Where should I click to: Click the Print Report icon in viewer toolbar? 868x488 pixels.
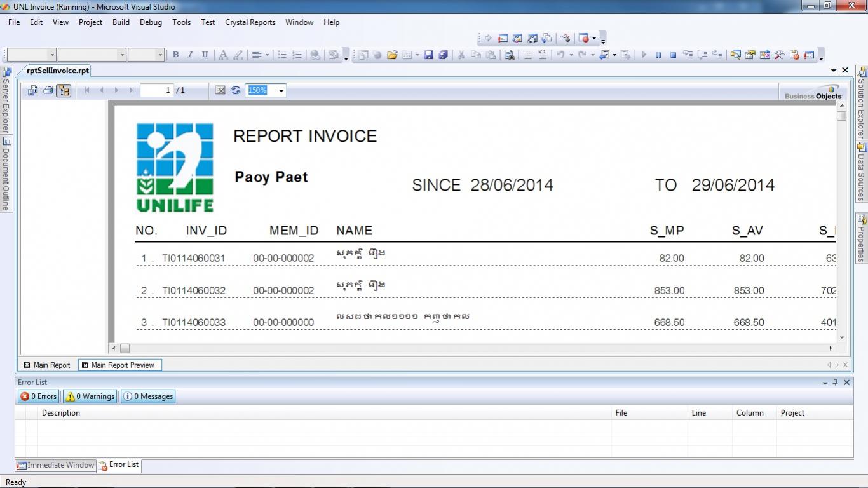(x=48, y=90)
